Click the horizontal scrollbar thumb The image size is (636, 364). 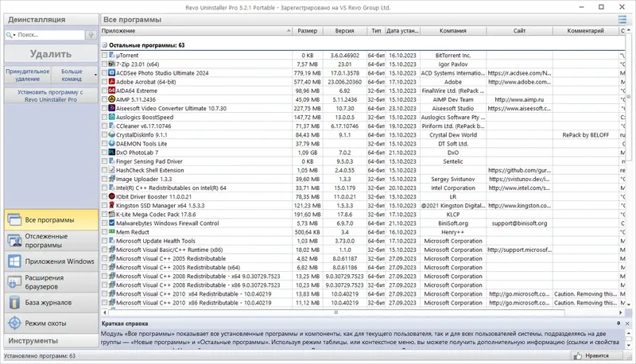tap(336, 312)
